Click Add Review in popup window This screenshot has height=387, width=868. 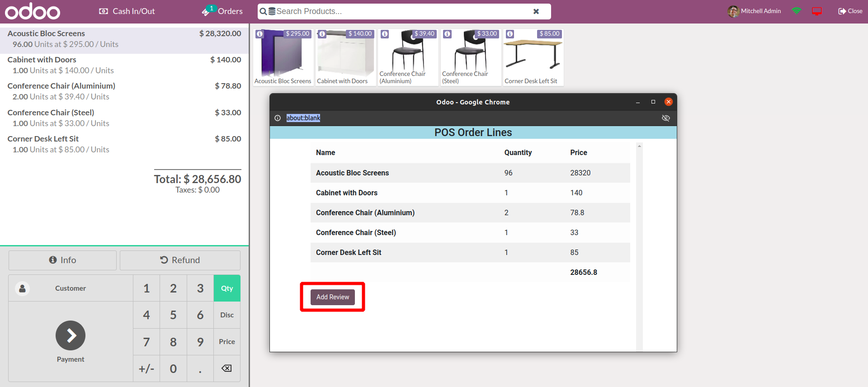tap(333, 297)
